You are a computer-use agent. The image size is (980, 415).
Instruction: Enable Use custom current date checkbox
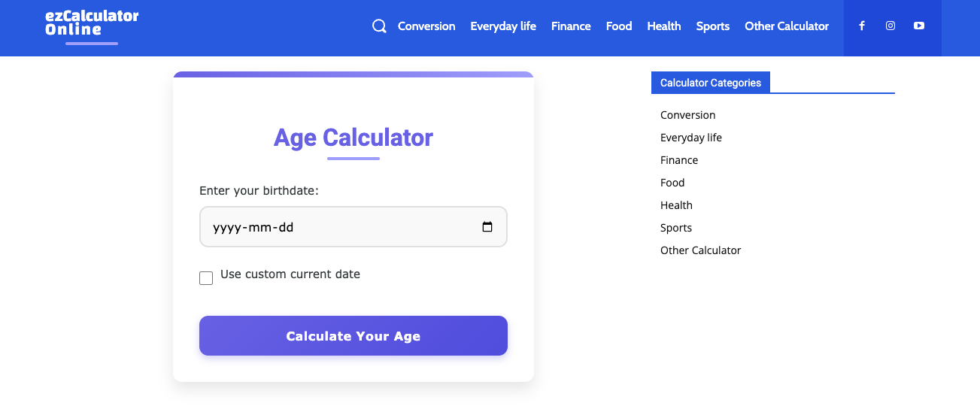click(206, 278)
